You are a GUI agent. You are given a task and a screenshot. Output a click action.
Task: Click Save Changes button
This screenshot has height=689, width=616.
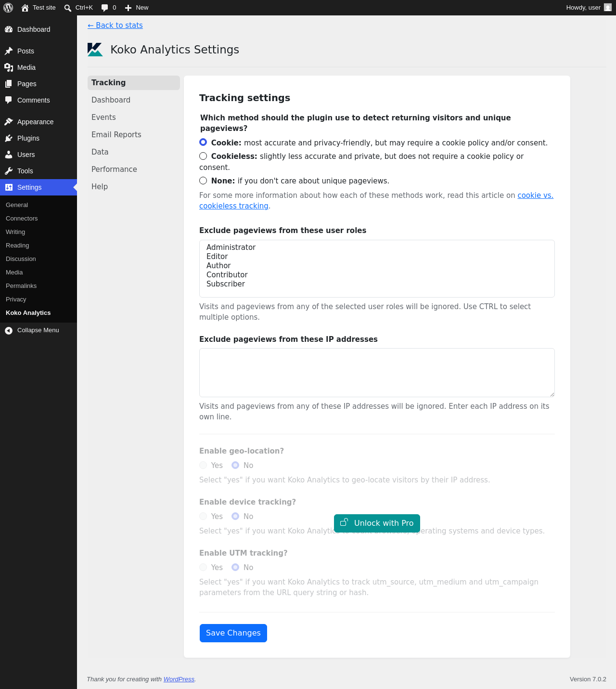[x=233, y=633]
